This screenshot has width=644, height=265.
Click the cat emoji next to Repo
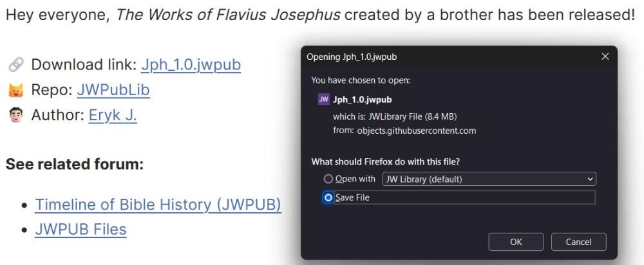tap(15, 90)
